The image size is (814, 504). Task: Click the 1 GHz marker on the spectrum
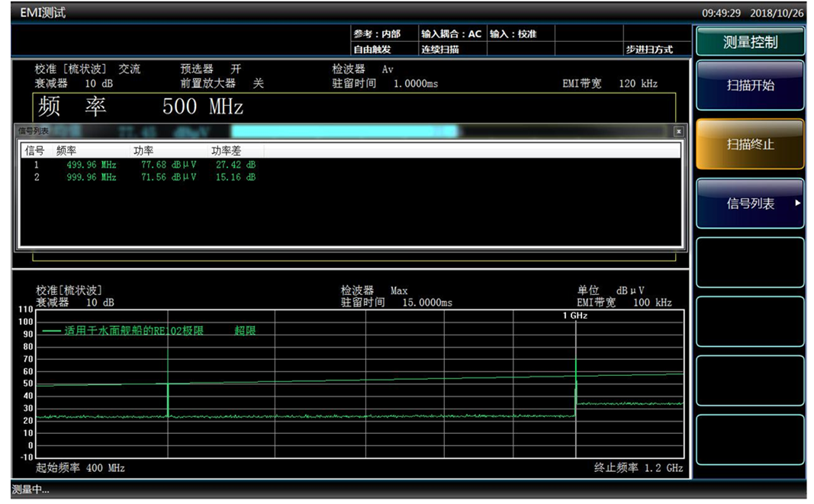(x=575, y=316)
